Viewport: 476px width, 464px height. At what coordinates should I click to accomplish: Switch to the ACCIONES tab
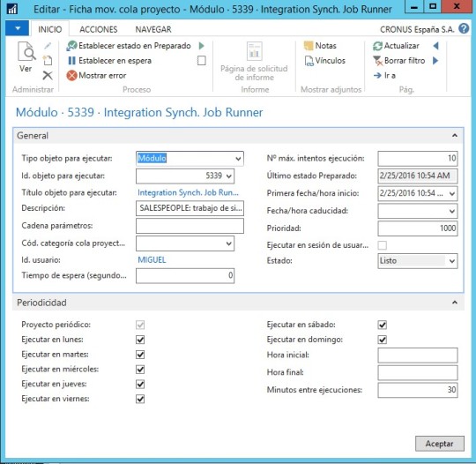(x=99, y=29)
